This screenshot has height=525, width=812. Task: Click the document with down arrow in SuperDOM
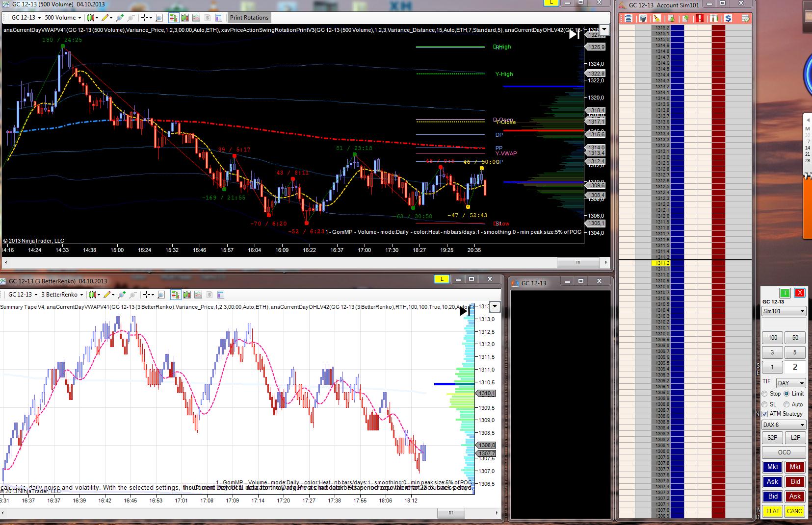point(685,18)
